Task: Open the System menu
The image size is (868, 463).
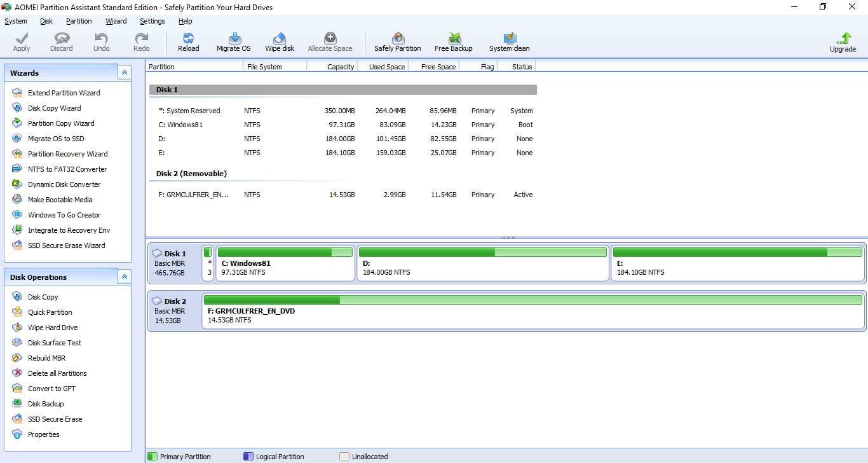Action: [x=16, y=21]
